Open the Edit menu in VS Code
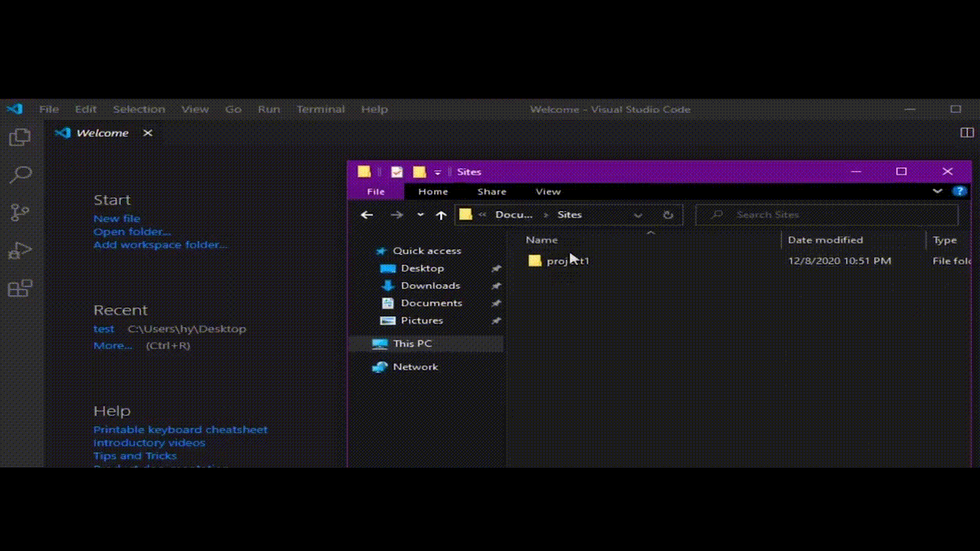 pyautogui.click(x=86, y=109)
